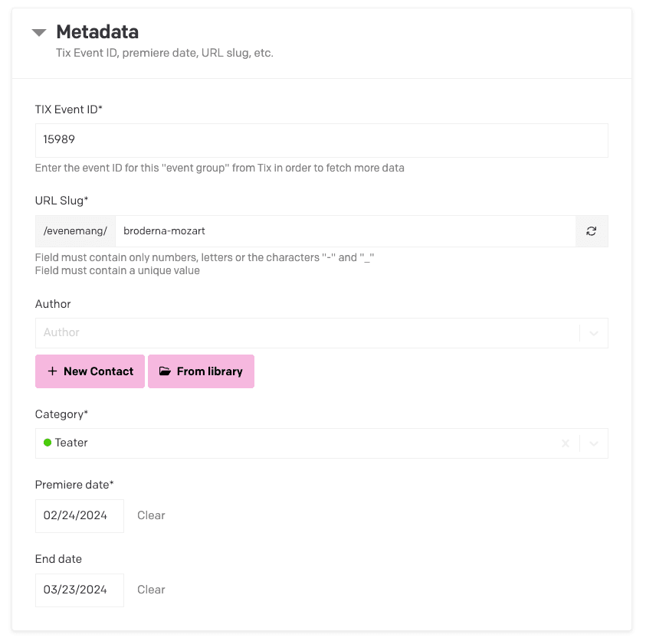Screen dimensions: 646x644
Task: Click the folder icon on From library
Action: click(x=165, y=371)
